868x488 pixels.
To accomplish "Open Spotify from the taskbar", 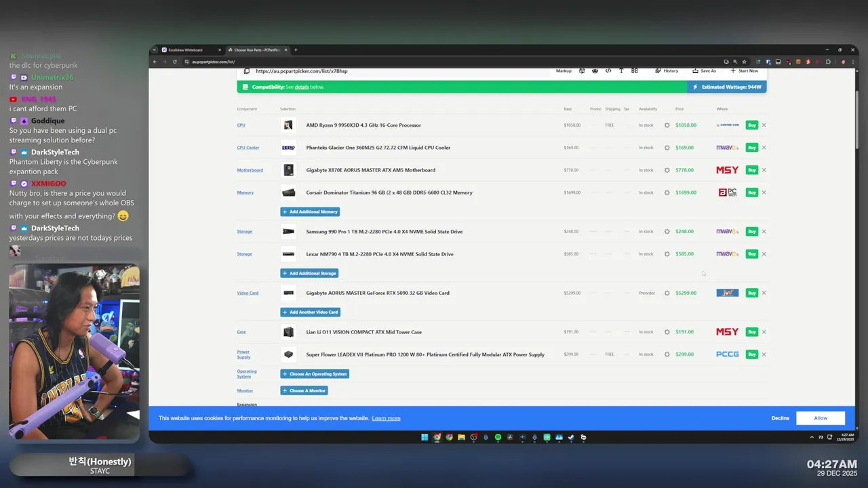I will click(498, 437).
